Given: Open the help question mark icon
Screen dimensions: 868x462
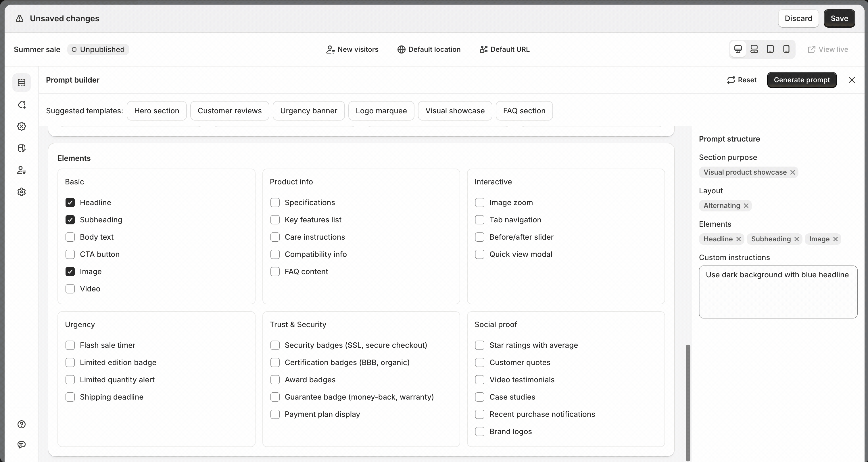Looking at the screenshot, I should (22, 424).
